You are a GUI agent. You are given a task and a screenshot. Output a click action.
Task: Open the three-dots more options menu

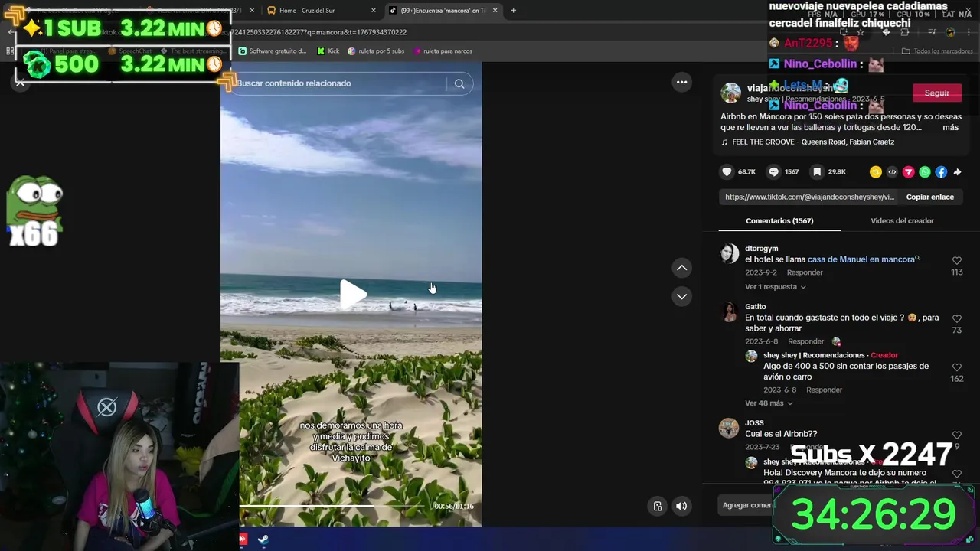[x=681, y=82]
